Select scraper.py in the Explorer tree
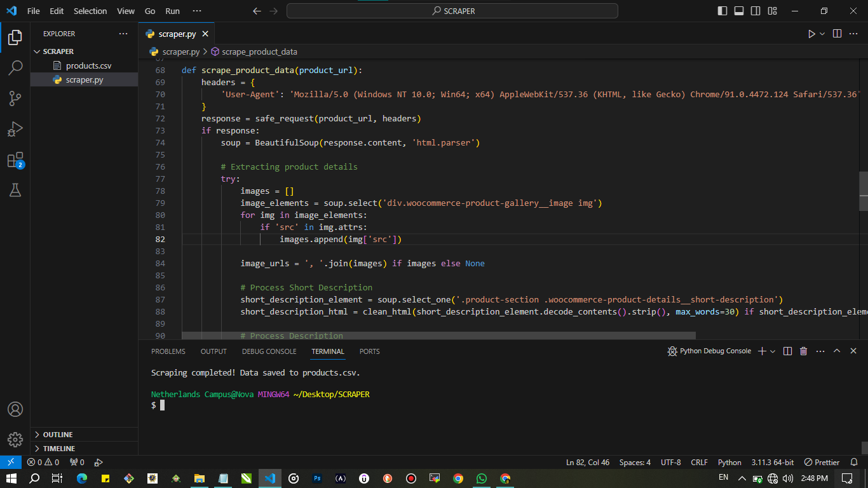The height and width of the screenshot is (488, 868). point(84,79)
